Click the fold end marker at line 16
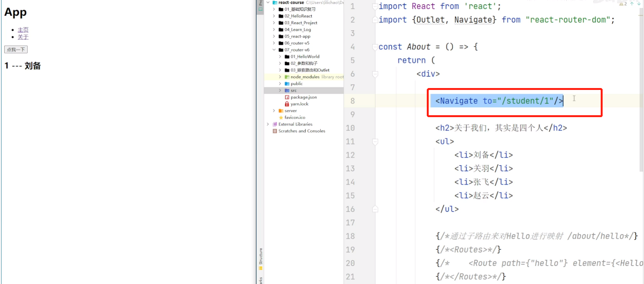 pyautogui.click(x=375, y=209)
